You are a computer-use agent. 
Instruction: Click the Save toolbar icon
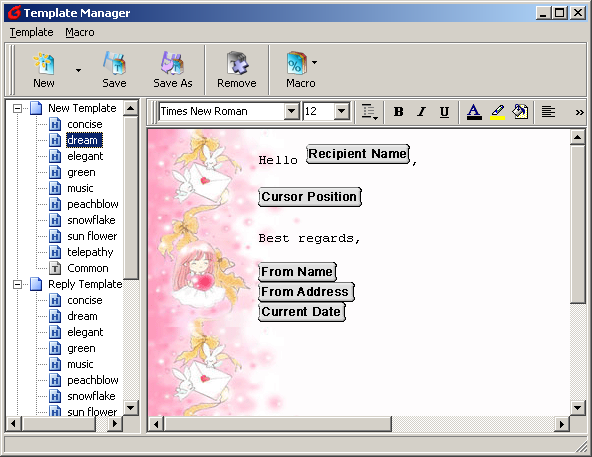pyautogui.click(x=114, y=70)
